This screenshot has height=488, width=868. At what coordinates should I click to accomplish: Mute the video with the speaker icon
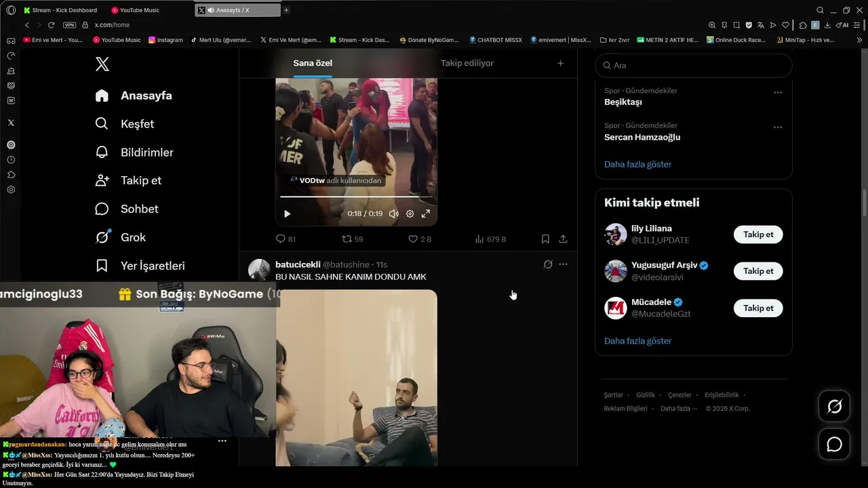[393, 213]
